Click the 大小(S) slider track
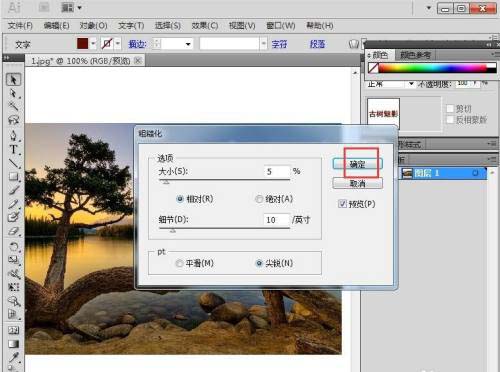Viewport: 500px width, 372px height. tap(224, 180)
